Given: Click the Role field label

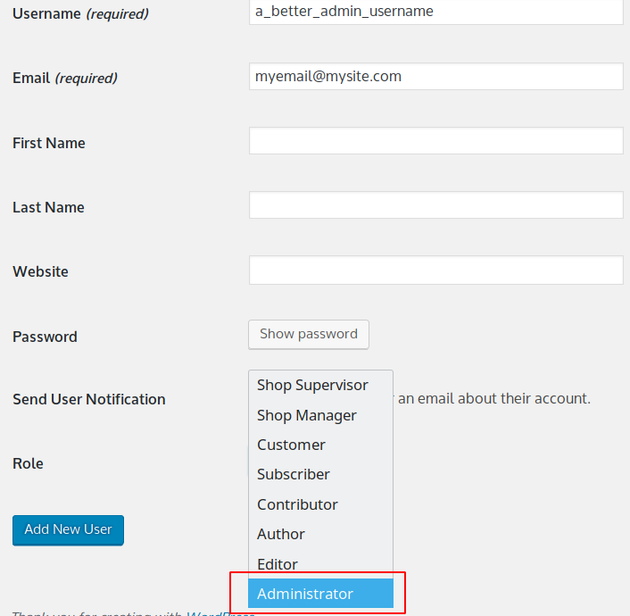Looking at the screenshot, I should [28, 463].
